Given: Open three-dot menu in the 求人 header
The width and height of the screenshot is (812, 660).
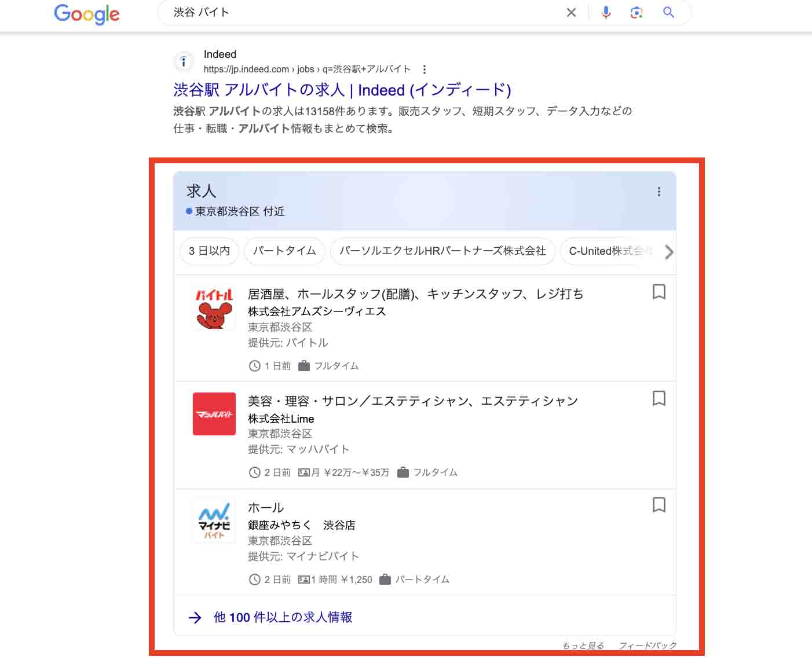Looking at the screenshot, I should tap(659, 192).
